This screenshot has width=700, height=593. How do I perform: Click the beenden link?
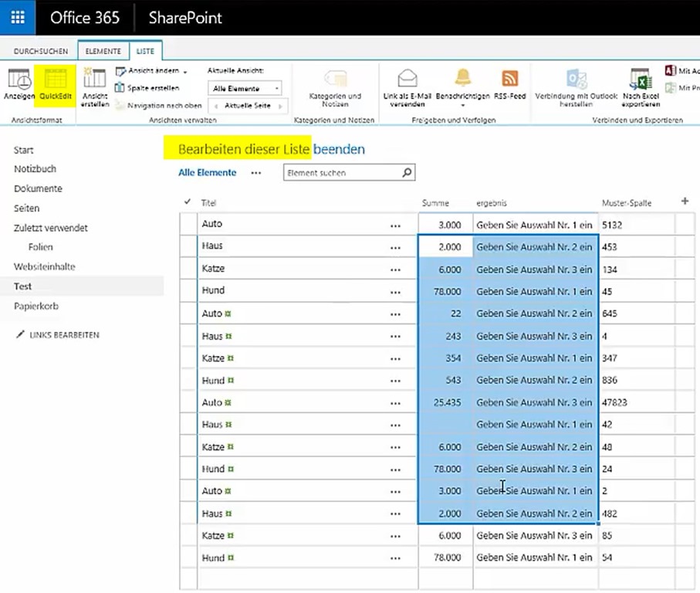pyautogui.click(x=339, y=149)
